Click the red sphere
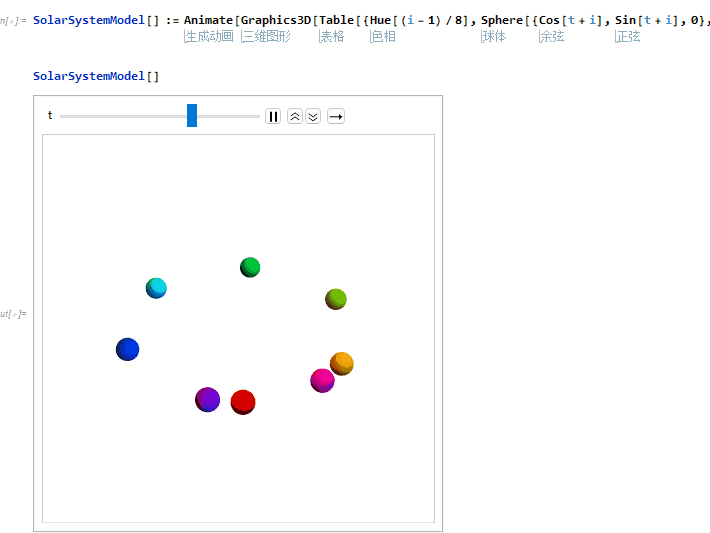Image resolution: width=710 pixels, height=533 pixels. [x=243, y=402]
